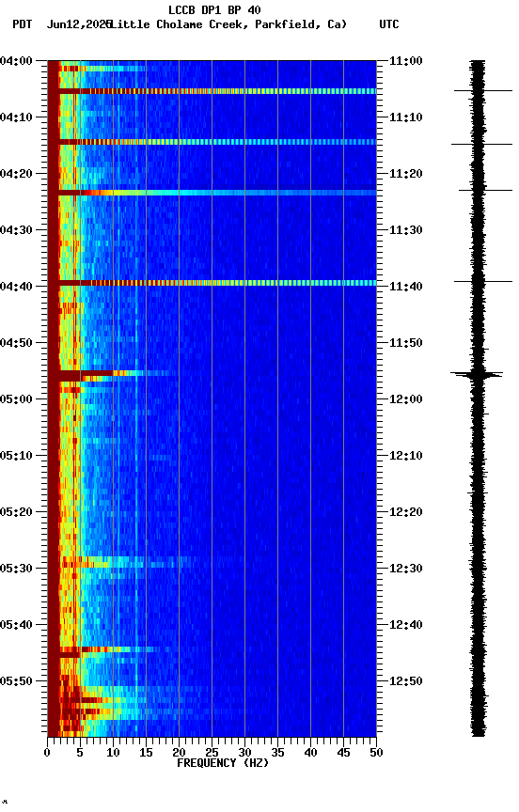
Task: Click the largest seismogram spike near 11:55 UTC
Action: [x=477, y=373]
